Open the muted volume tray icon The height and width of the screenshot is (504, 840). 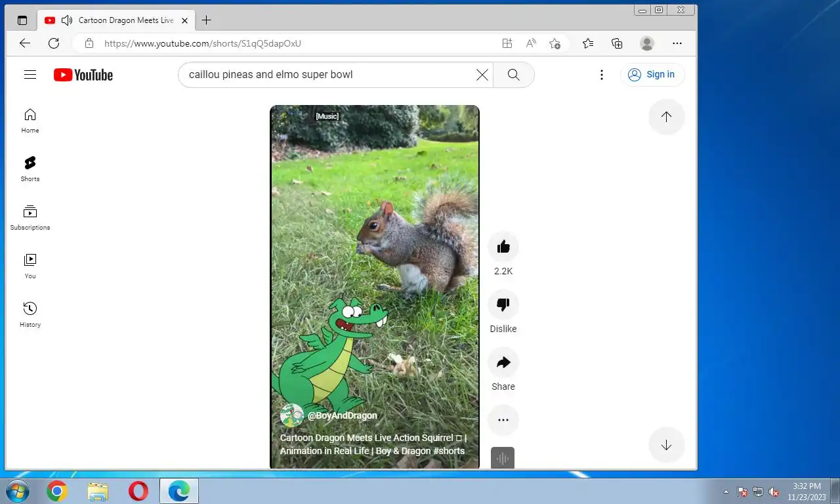click(774, 492)
